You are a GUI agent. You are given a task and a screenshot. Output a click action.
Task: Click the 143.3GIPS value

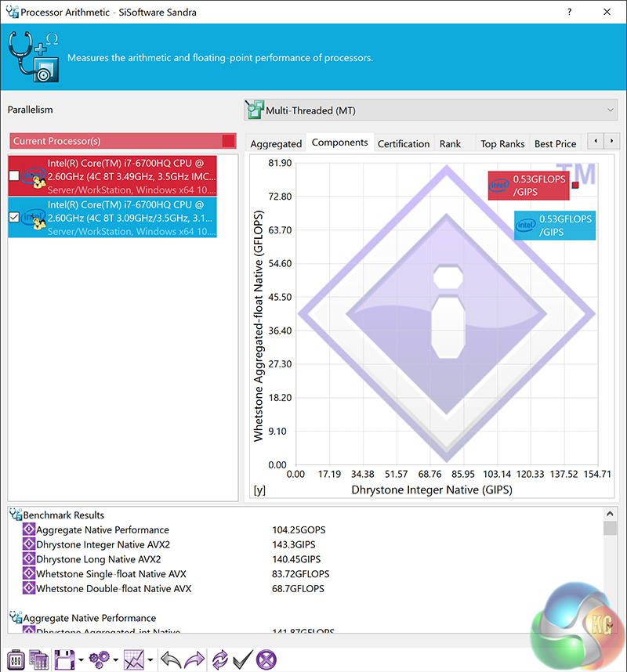pos(294,544)
